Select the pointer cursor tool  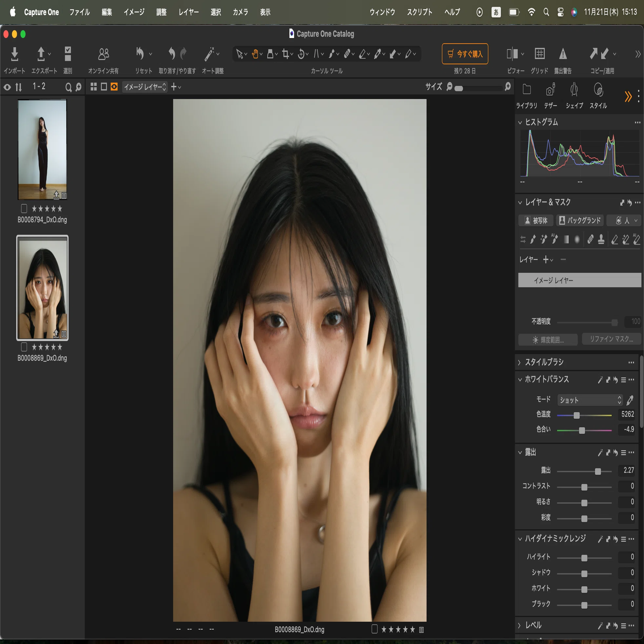(x=239, y=54)
